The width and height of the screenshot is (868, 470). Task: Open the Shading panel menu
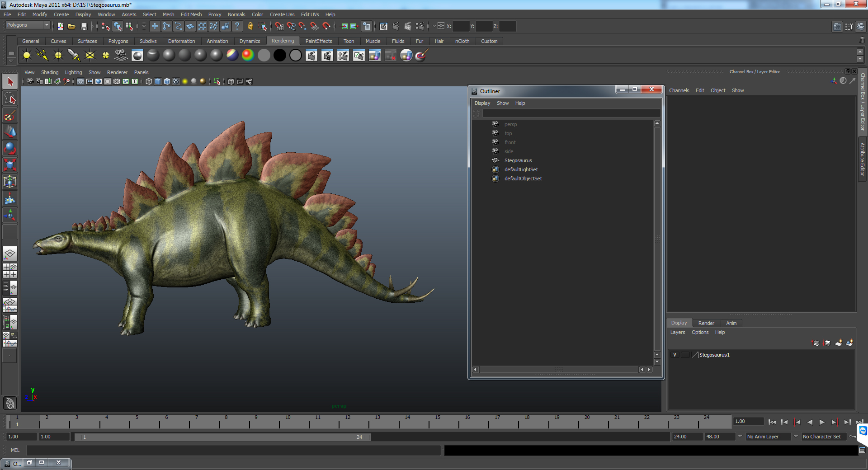[x=50, y=72]
